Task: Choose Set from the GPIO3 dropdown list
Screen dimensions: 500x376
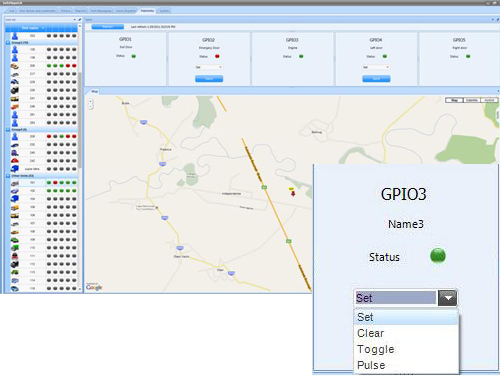Action: (x=406, y=317)
